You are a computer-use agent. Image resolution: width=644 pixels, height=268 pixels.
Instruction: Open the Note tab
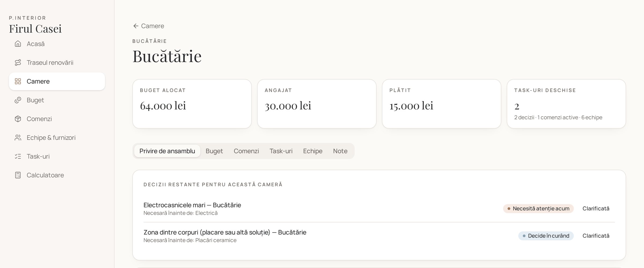coord(340,151)
